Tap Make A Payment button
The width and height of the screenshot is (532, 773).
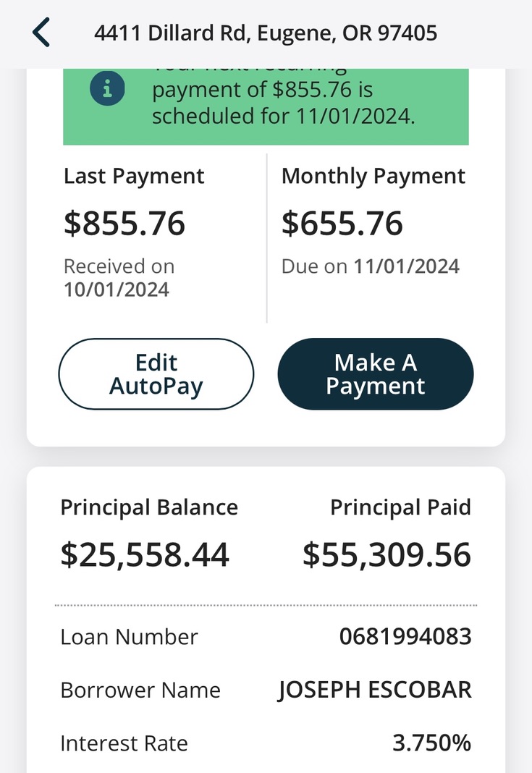[376, 374]
